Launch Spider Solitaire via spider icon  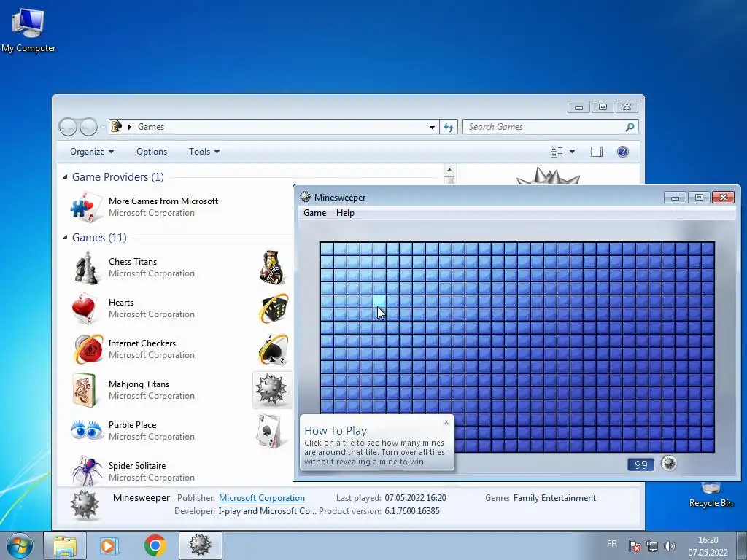coord(86,471)
